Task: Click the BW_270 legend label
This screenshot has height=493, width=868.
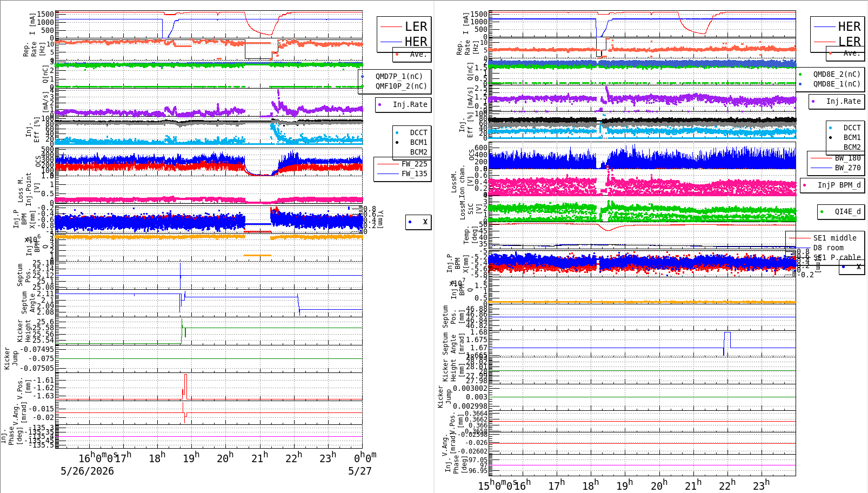Action: click(x=847, y=168)
